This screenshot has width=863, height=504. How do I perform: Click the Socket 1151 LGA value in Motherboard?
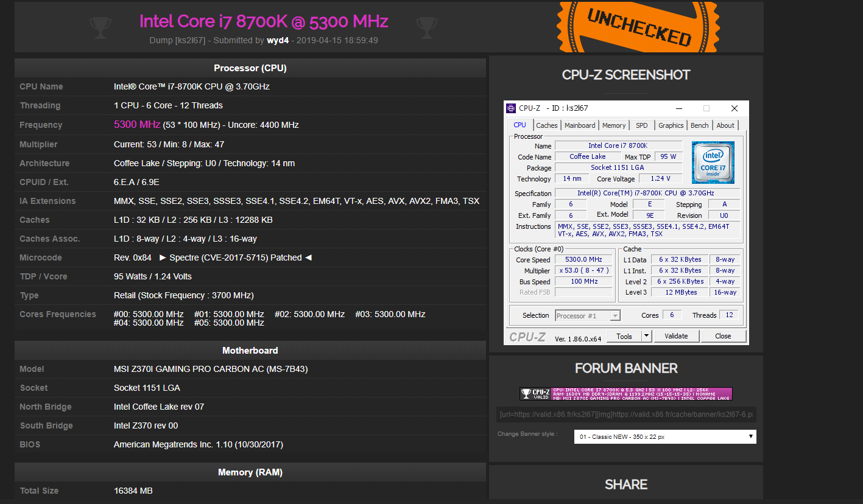tap(147, 388)
